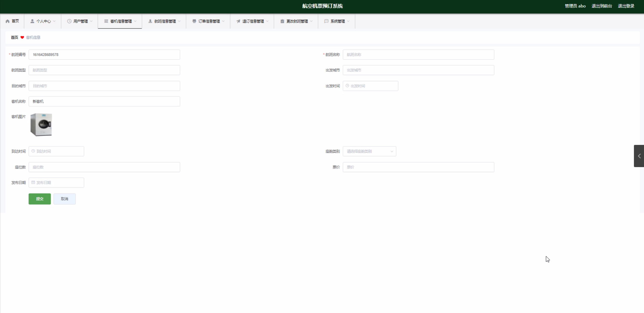644x313 pixels.
Task: Open the 座舱类别 dropdown selector
Action: (369, 151)
